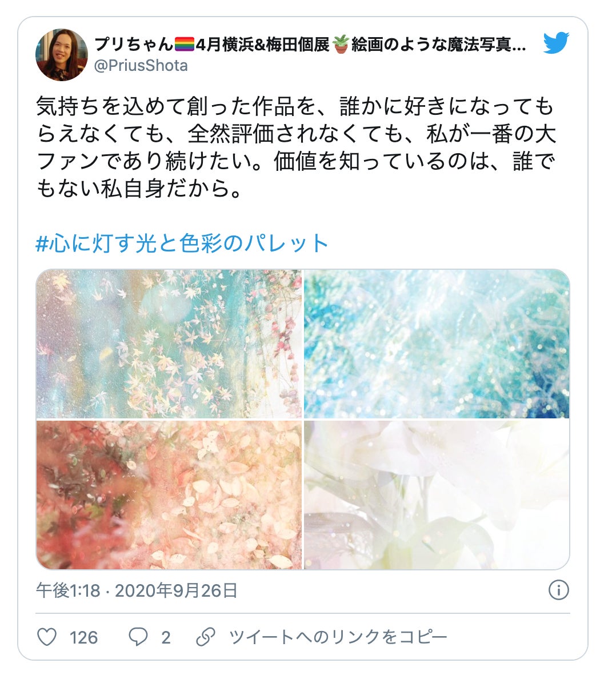Open the user's profile avatar photo
Image resolution: width=616 pixels, height=679 pixels.
(x=62, y=55)
